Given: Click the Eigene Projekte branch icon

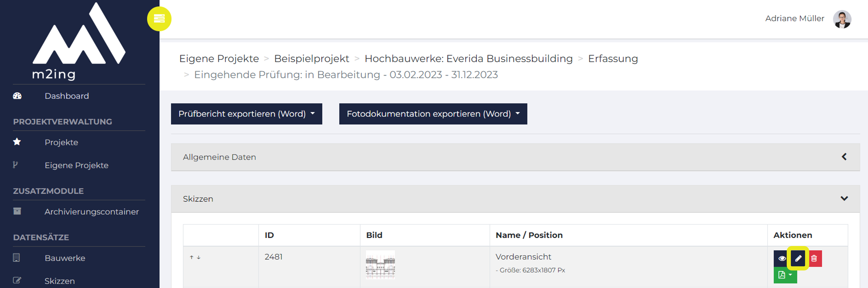Looking at the screenshot, I should 15,165.
